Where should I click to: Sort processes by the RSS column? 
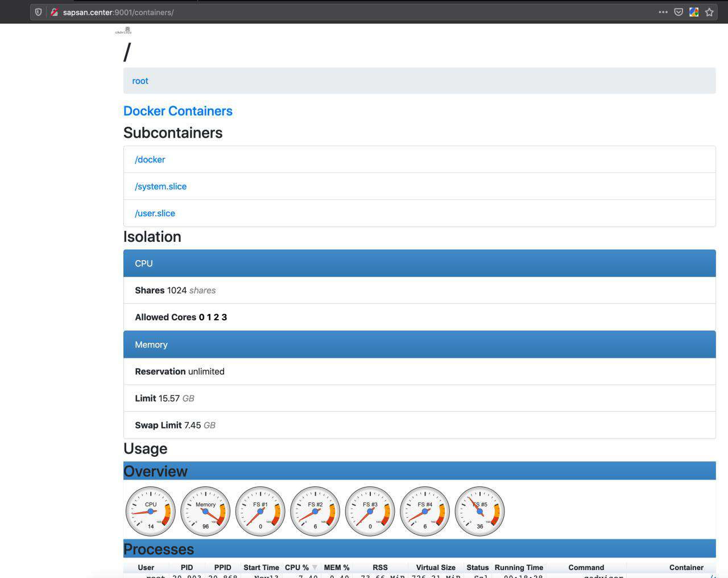[380, 567]
